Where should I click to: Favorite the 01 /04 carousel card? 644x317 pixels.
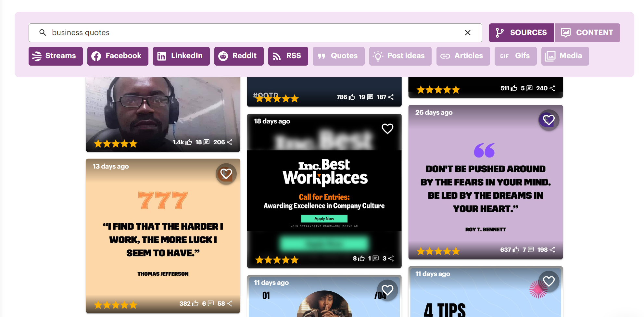tap(387, 290)
